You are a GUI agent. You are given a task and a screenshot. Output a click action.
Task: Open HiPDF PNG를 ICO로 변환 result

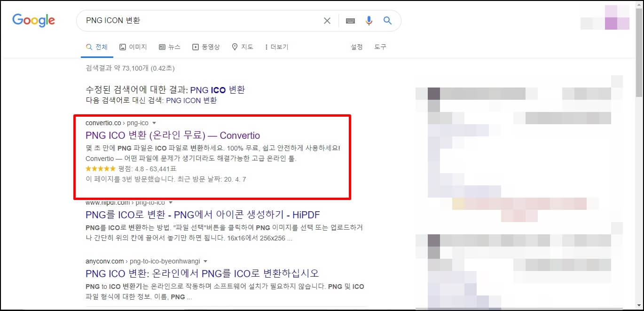click(x=203, y=215)
